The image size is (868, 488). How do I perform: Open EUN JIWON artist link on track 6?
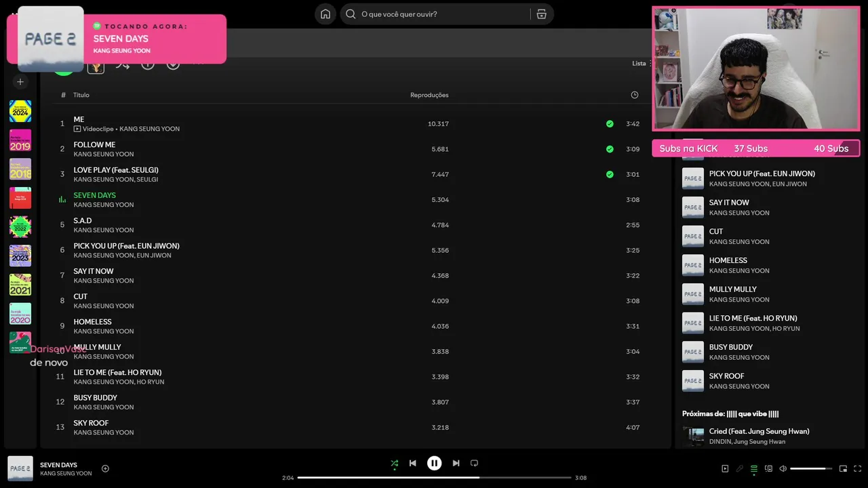coord(154,256)
